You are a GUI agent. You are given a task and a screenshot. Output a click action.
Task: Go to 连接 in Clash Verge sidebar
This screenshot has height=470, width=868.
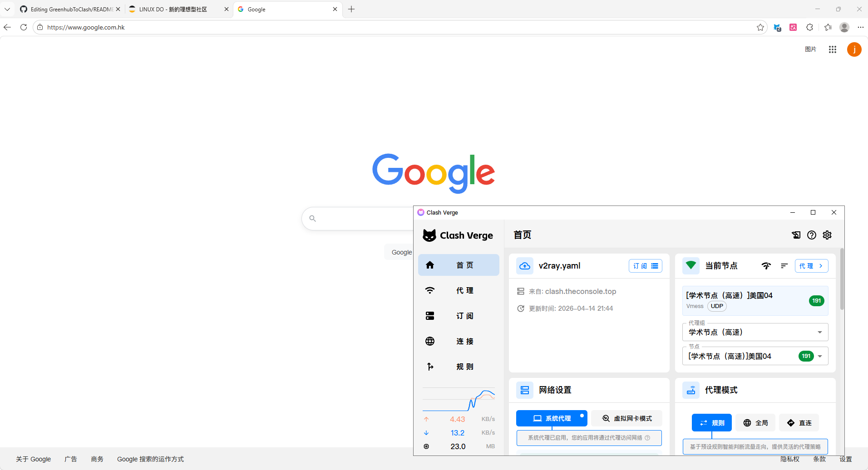(x=459, y=341)
